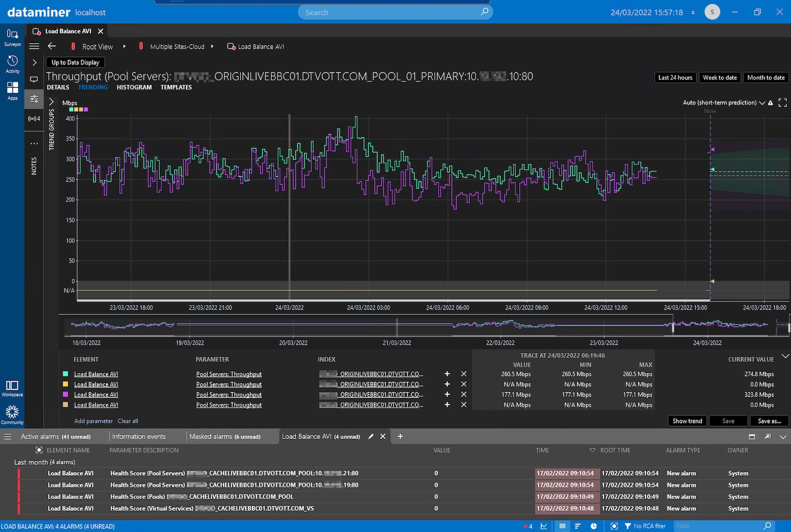
Task: Click the purple legend swatch above graph
Action: tap(86, 110)
